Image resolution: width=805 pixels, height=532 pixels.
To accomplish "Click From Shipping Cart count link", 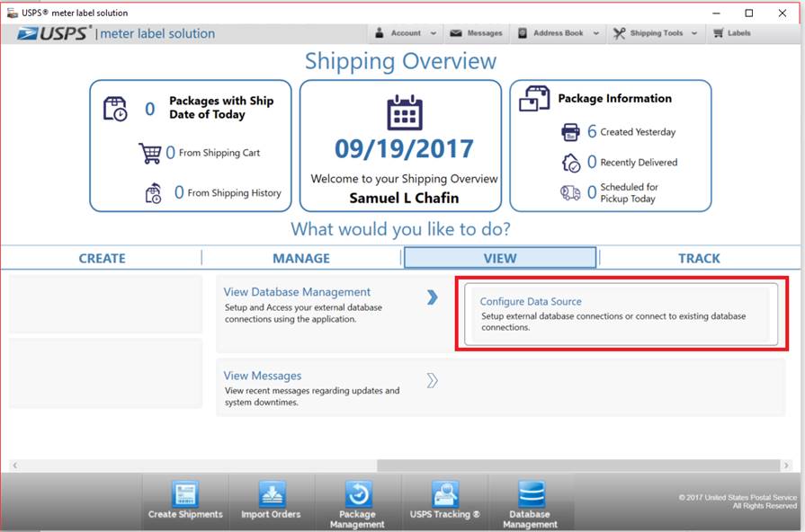I will pos(171,153).
